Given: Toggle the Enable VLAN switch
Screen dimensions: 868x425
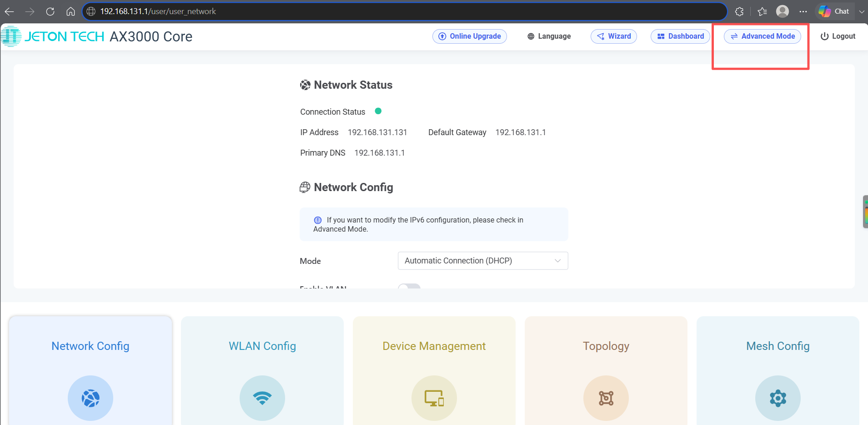Looking at the screenshot, I should pyautogui.click(x=409, y=287).
